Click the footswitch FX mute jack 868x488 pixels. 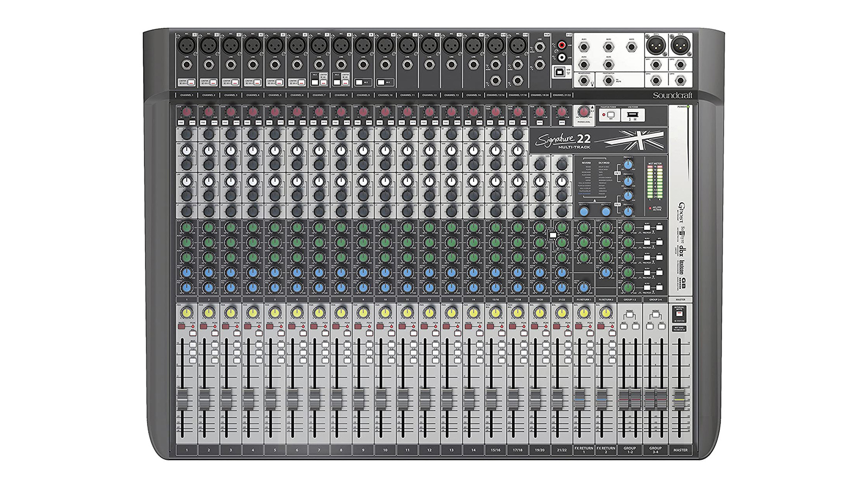(x=609, y=80)
